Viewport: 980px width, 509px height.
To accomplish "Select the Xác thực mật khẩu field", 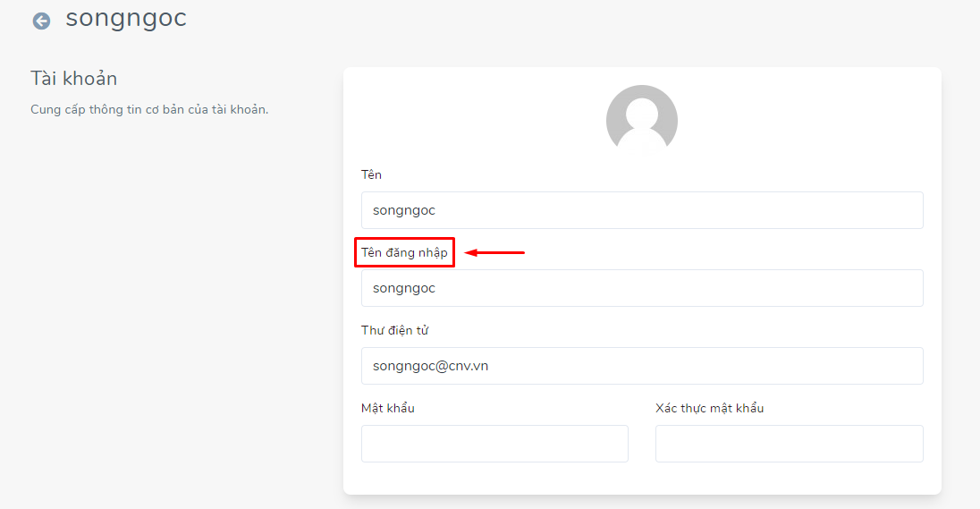I will pyautogui.click(x=789, y=444).
